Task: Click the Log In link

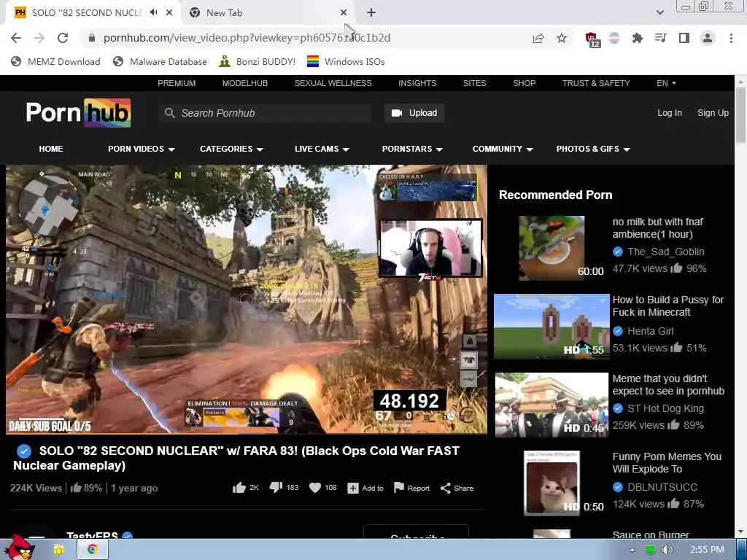Action: (670, 113)
